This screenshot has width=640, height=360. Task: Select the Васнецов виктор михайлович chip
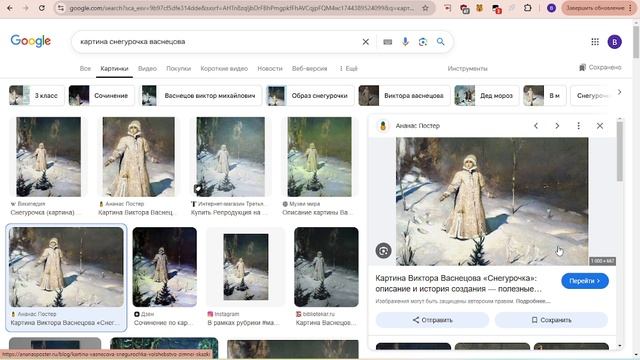click(x=201, y=96)
